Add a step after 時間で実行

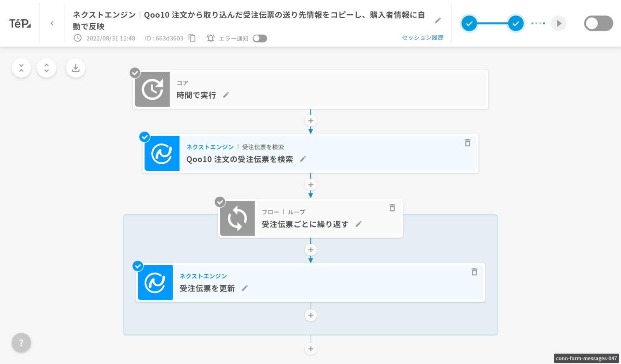coord(310,121)
